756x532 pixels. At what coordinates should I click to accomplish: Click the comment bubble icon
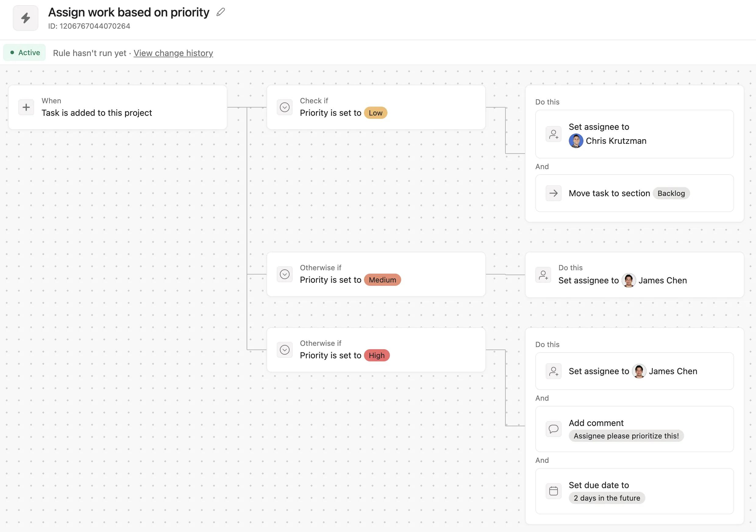tap(554, 429)
